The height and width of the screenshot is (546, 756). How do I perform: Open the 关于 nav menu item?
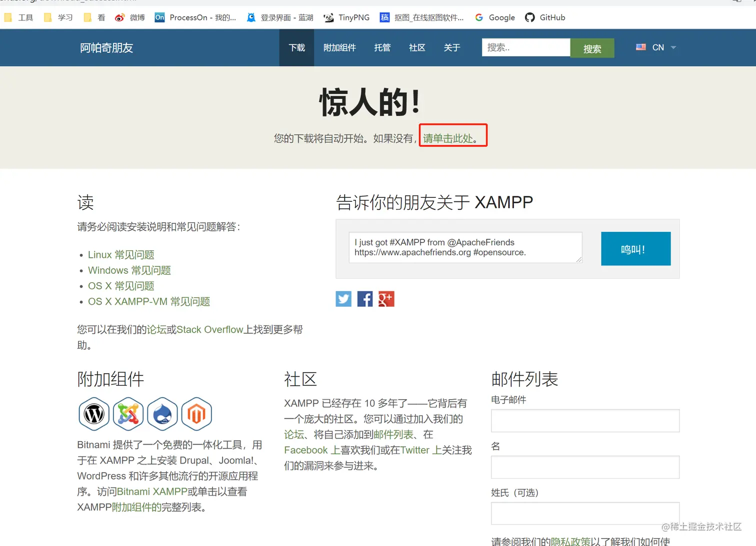point(452,47)
